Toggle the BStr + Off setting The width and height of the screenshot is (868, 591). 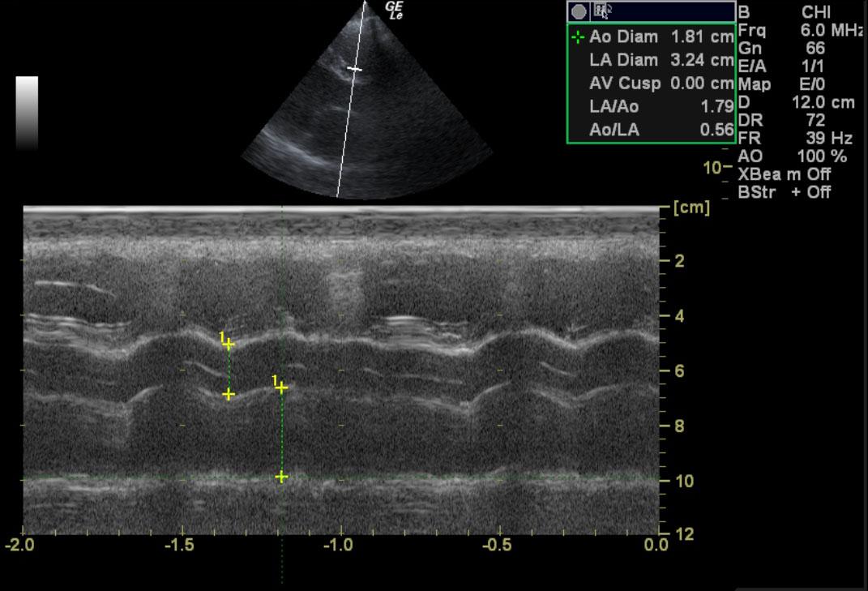click(x=784, y=193)
